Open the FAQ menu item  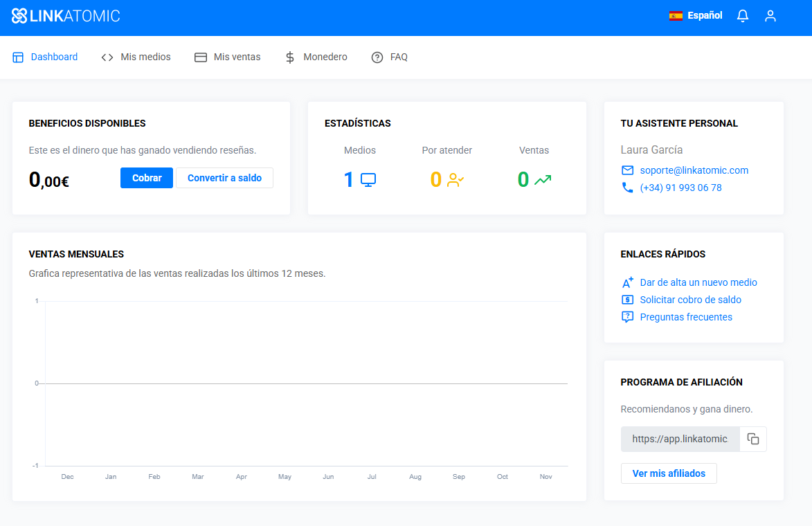tap(390, 57)
